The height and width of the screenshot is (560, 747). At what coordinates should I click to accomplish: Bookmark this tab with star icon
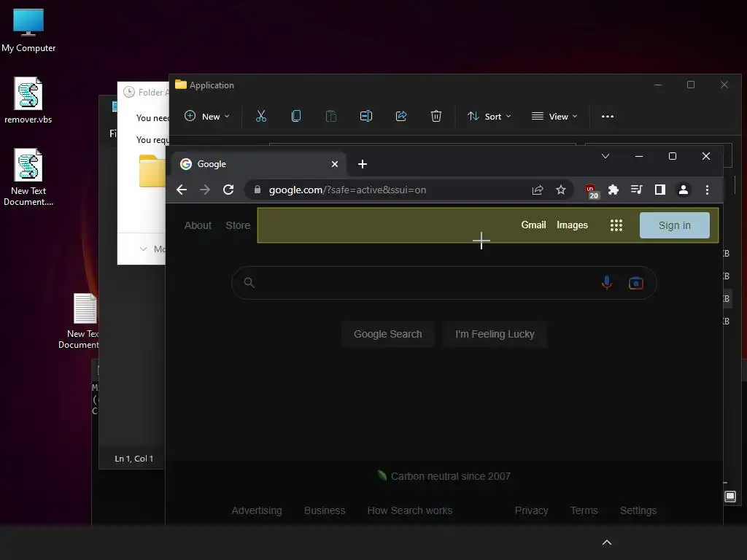pos(561,190)
